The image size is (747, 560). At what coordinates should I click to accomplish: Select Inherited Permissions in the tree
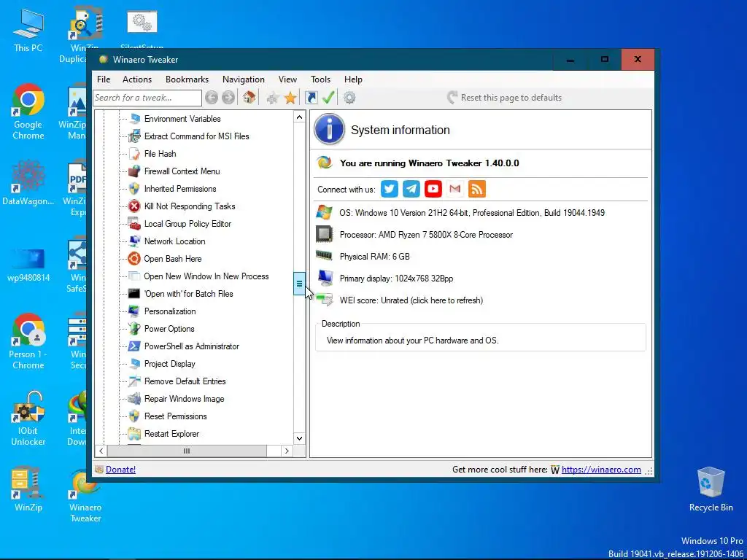pyautogui.click(x=180, y=189)
